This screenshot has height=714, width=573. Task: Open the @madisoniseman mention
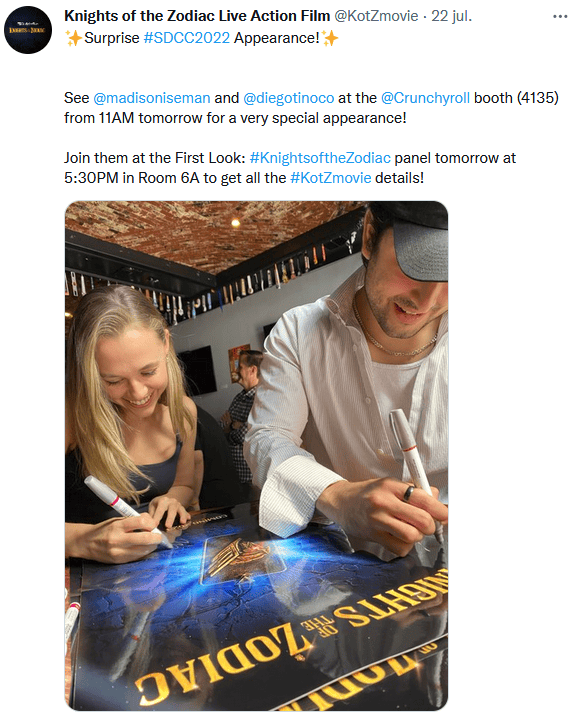[x=152, y=98]
